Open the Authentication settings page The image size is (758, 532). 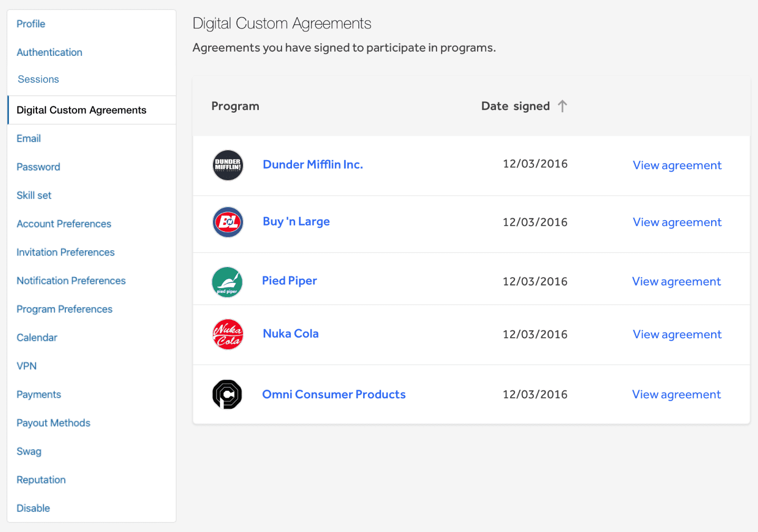coord(50,53)
